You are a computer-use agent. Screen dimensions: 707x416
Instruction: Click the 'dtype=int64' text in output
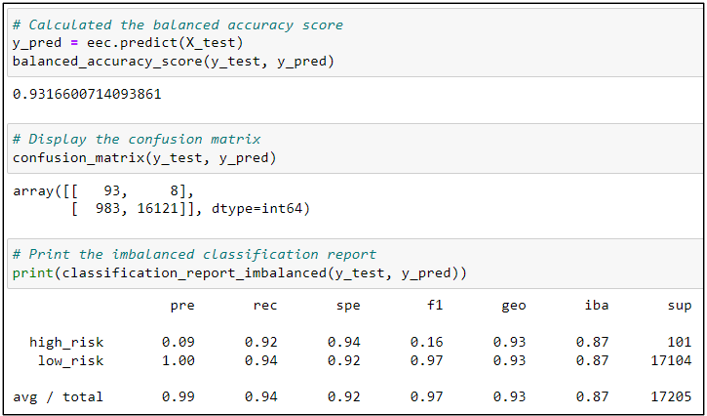coord(256,210)
